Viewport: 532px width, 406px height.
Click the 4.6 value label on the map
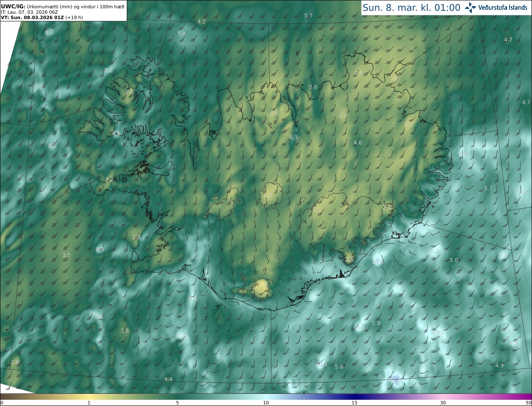[357, 142]
